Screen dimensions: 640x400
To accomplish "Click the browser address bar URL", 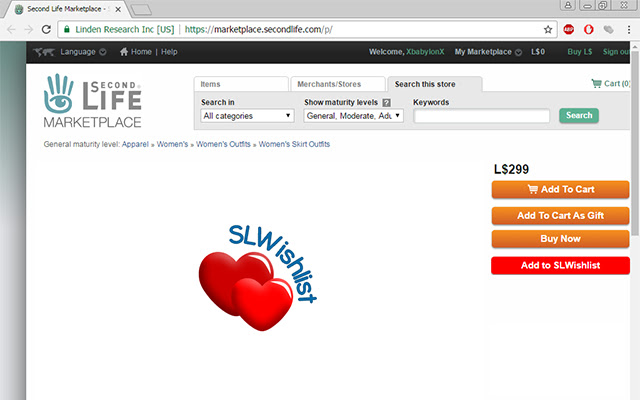I will pyautogui.click(x=258, y=29).
